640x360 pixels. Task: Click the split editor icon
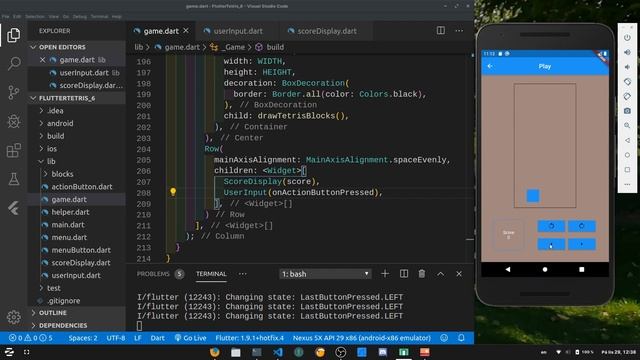tap(441, 31)
